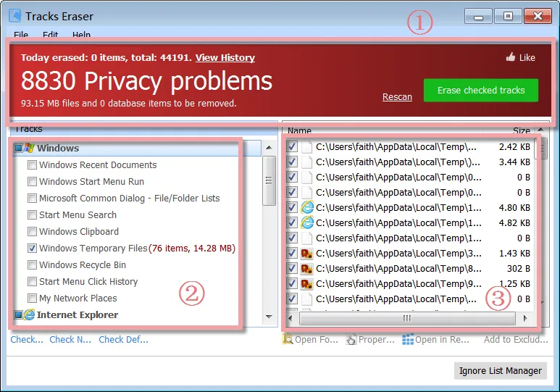
Task: Click the Windows flag icon in tracks tree
Action: click(x=29, y=148)
